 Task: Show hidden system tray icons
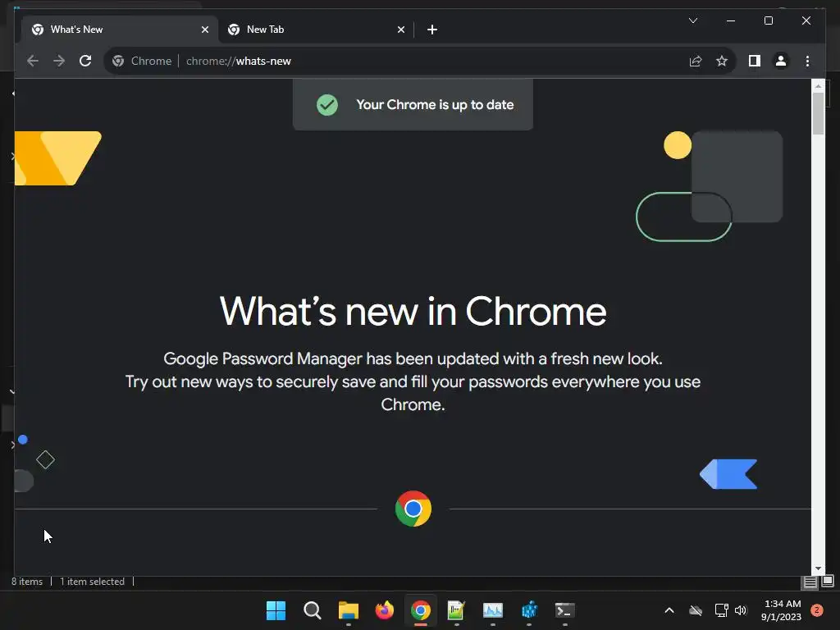pyautogui.click(x=669, y=610)
